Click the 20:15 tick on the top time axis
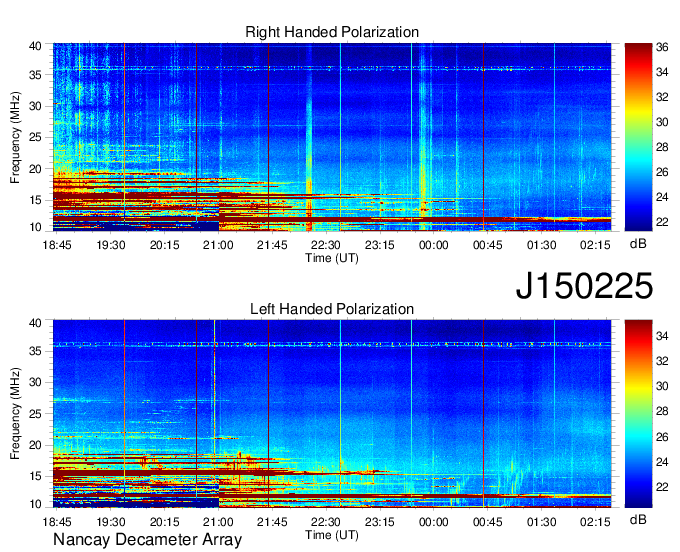Screen dimensions: 680x552 (x=164, y=245)
